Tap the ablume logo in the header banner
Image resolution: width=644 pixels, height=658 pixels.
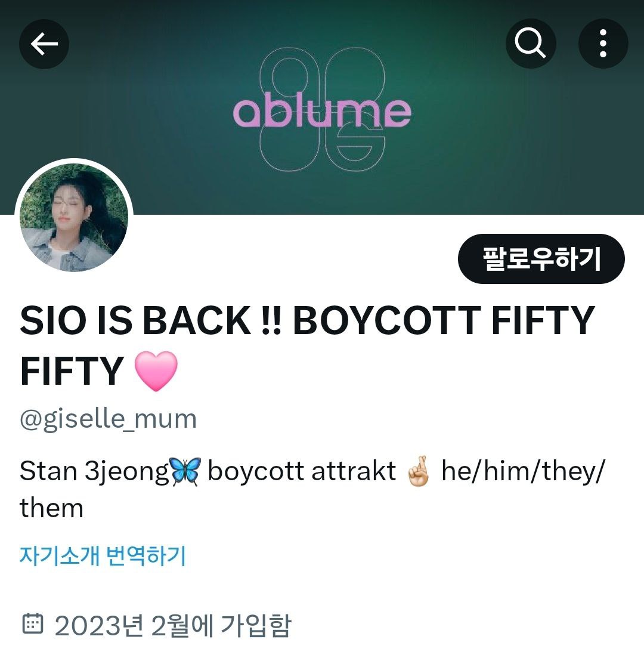pyautogui.click(x=322, y=113)
